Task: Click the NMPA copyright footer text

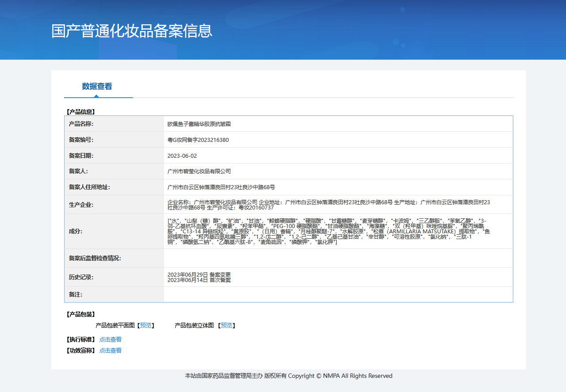Action: coord(288,376)
